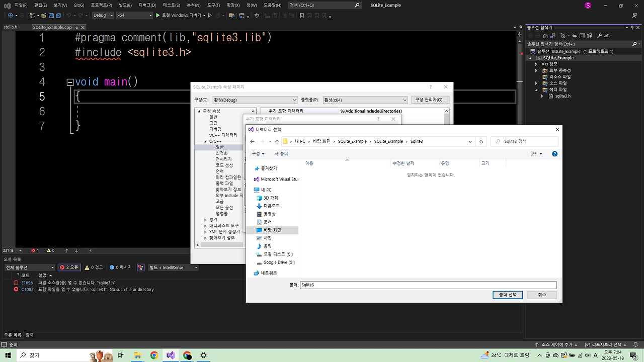This screenshot has height=362, width=644.
Task: Click the Save All icon in the toolbar
Action: tap(58, 15)
